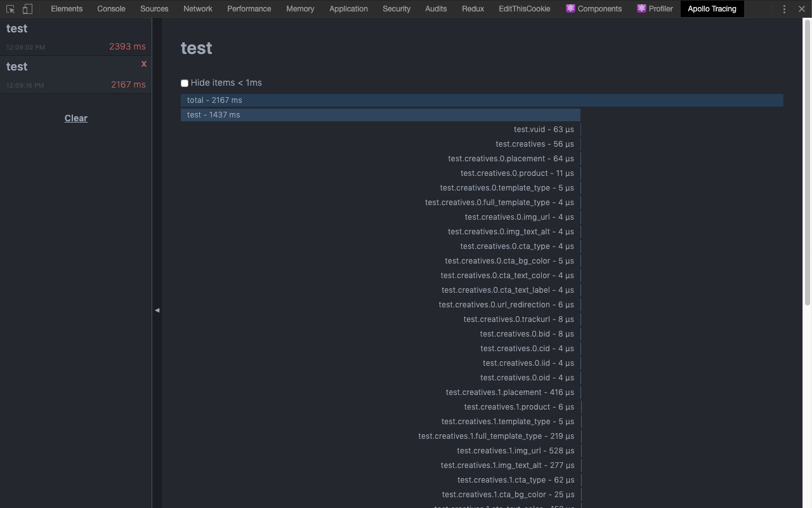Click test.creatives.0.cta_bg_color - 5 µs

(x=509, y=261)
